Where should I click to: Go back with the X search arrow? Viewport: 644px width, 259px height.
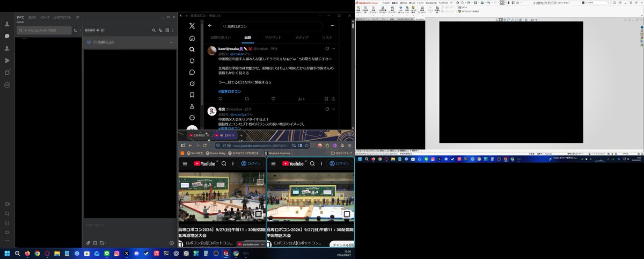tap(209, 26)
